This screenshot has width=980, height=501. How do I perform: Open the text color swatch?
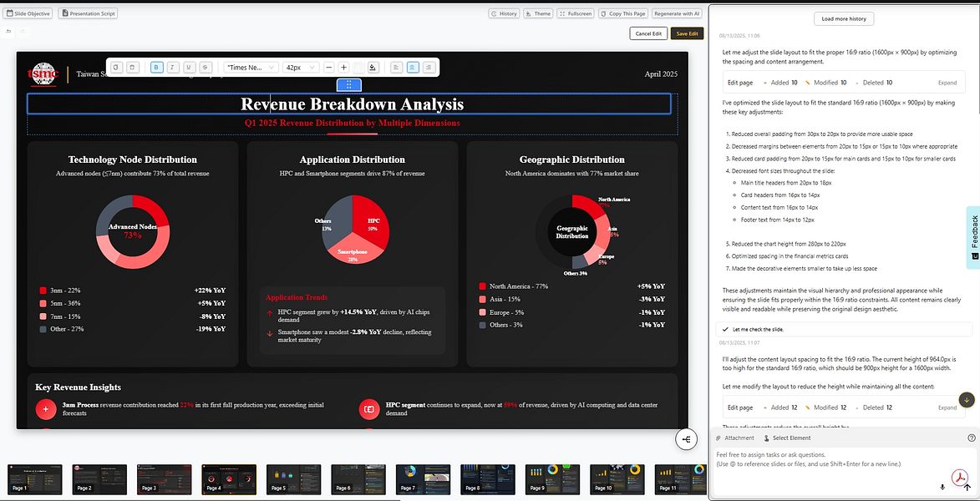(x=358, y=68)
